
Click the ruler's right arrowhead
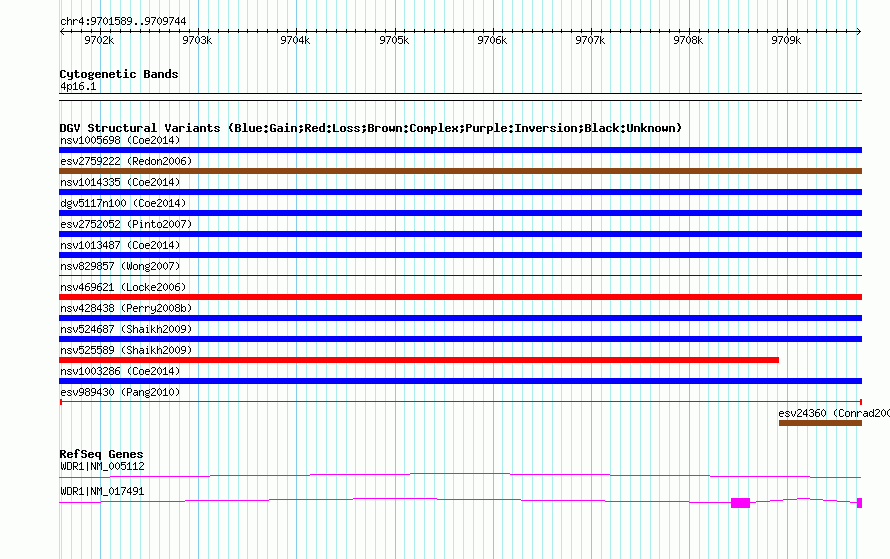(x=859, y=32)
